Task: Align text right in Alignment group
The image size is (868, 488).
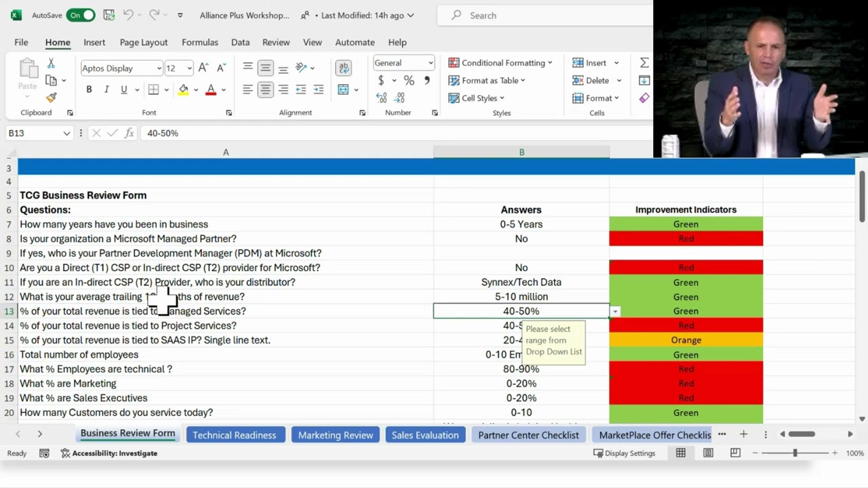Action: click(x=283, y=89)
